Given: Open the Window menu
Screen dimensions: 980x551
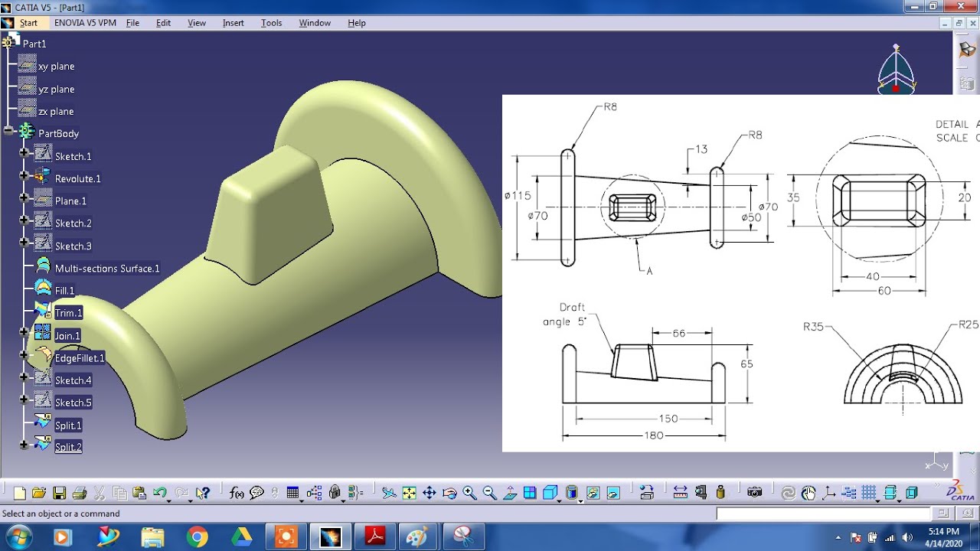Looking at the screenshot, I should point(315,23).
